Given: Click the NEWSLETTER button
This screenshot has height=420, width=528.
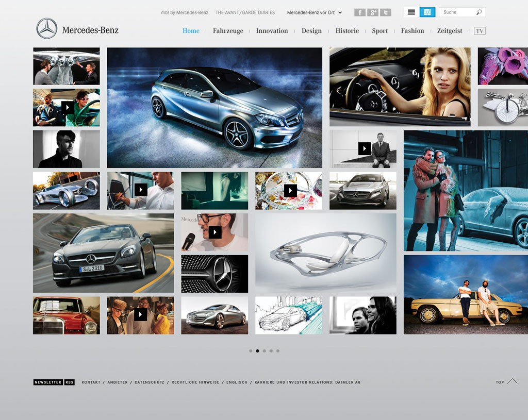Looking at the screenshot, I should [47, 382].
